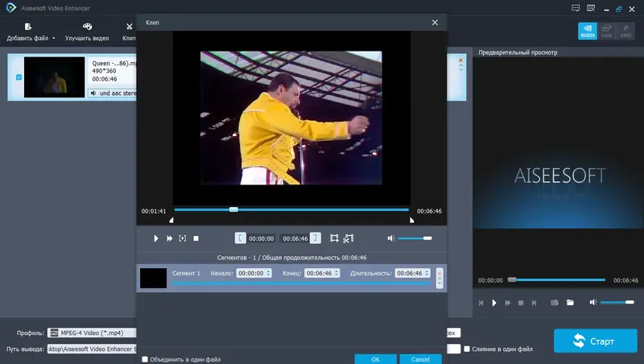Screen dimensions: 644x364
Task: Click the Aiseesoft Video Enhancer logo icon
Action: [x=11, y=8]
